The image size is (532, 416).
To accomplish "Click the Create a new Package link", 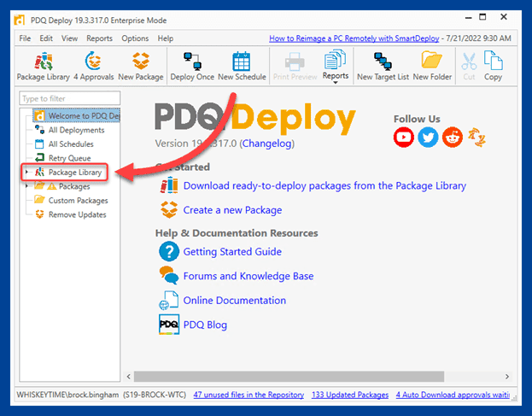I will point(232,210).
